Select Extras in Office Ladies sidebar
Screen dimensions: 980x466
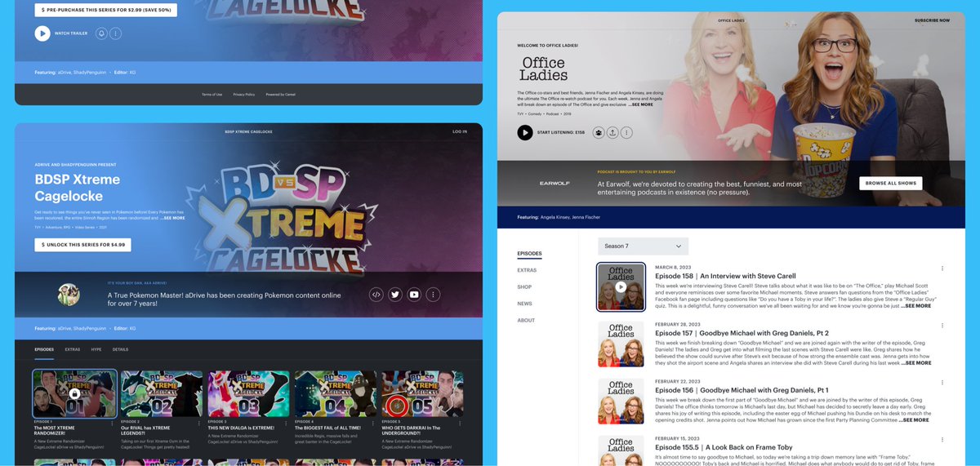click(x=527, y=270)
